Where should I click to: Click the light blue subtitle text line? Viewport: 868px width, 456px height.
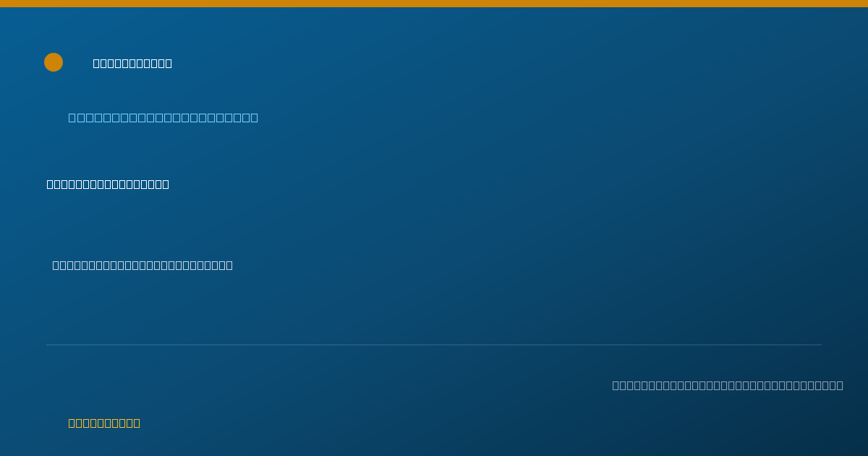click(163, 117)
